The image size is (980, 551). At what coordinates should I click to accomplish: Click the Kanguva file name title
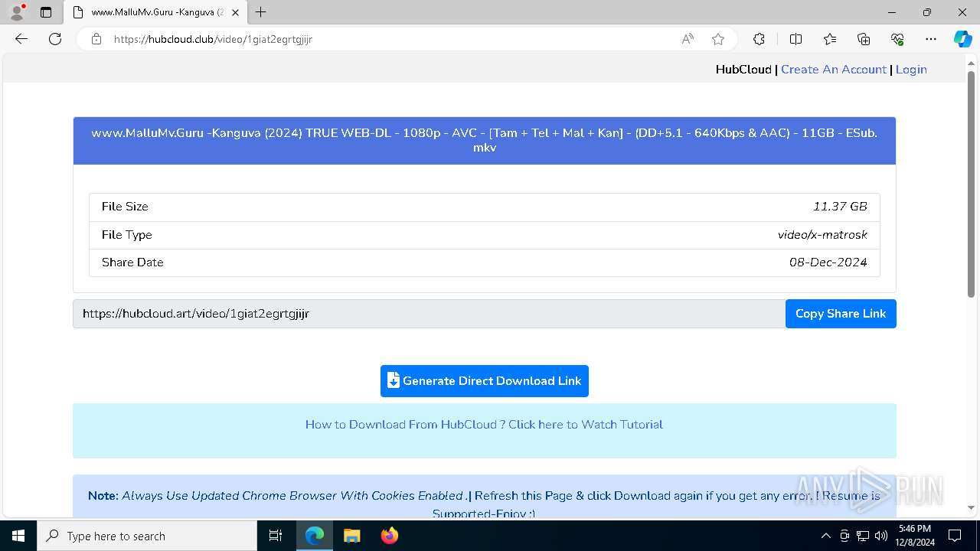click(x=485, y=140)
